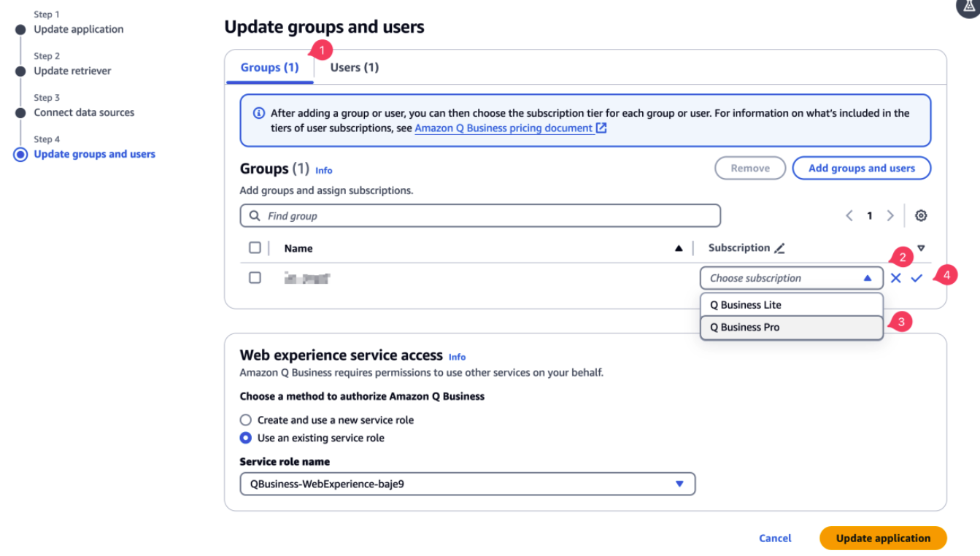Go to Step 2 Update retriever
This screenshot has height=556, width=980.
(x=73, y=71)
